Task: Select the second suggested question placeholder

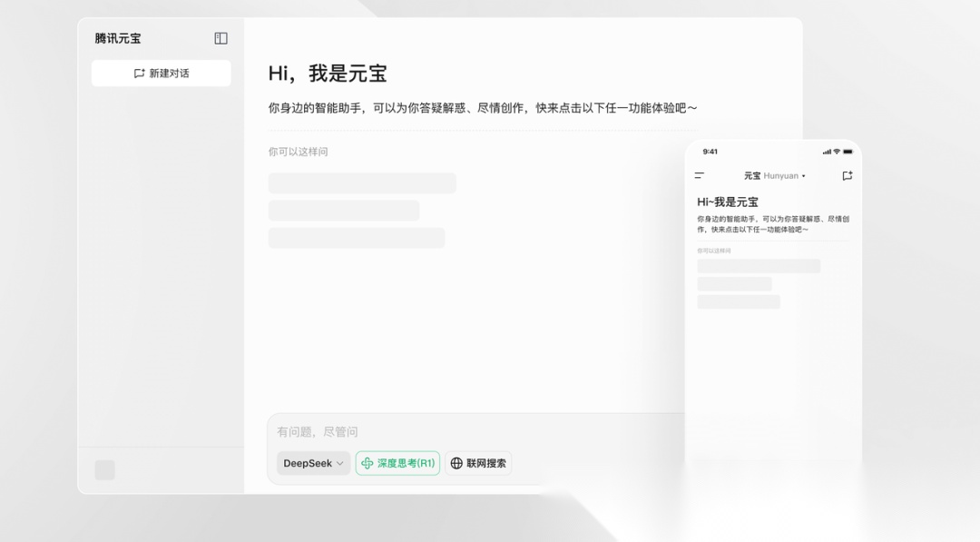Action: [x=344, y=211]
